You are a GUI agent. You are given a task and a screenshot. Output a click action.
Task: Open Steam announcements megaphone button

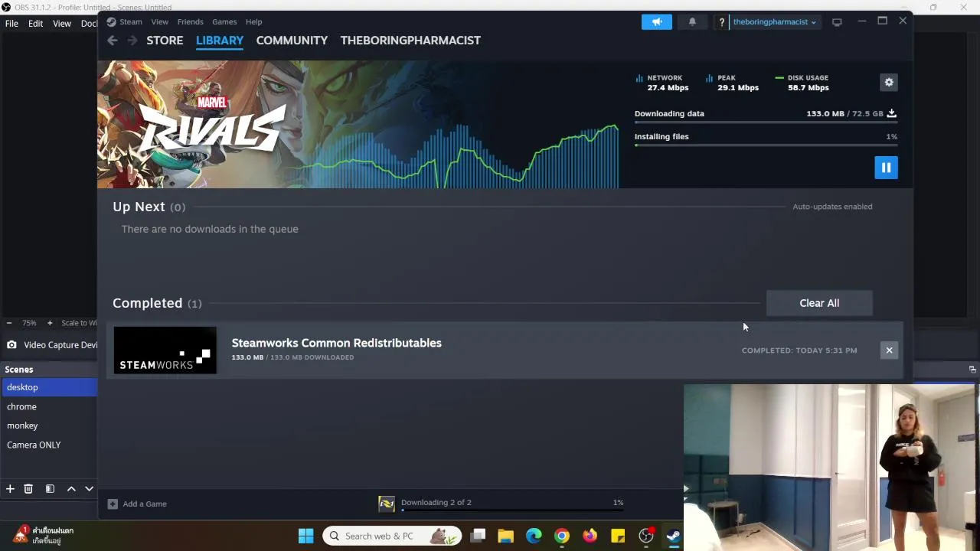click(x=657, y=21)
